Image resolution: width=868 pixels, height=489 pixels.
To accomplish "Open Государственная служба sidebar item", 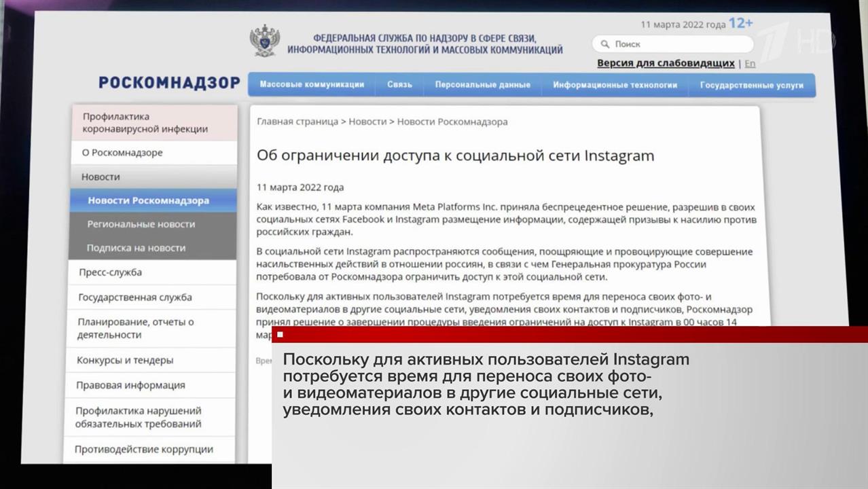I will tap(151, 297).
